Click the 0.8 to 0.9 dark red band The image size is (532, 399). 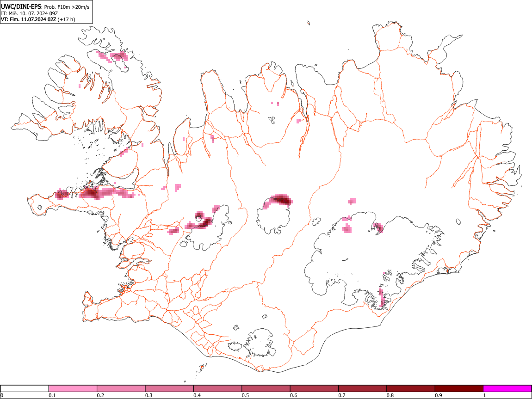(411, 388)
